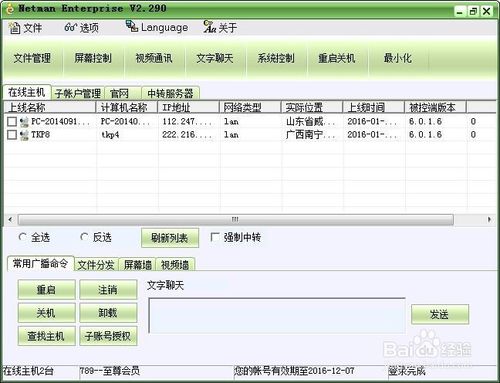Focus the 文字聊天 message input box
This screenshot has height=383, width=500.
(277, 315)
